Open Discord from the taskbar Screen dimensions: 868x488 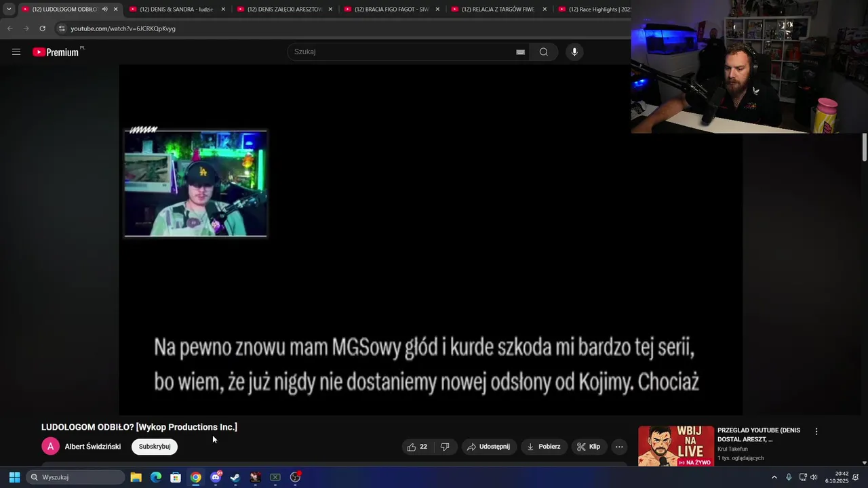(x=216, y=477)
